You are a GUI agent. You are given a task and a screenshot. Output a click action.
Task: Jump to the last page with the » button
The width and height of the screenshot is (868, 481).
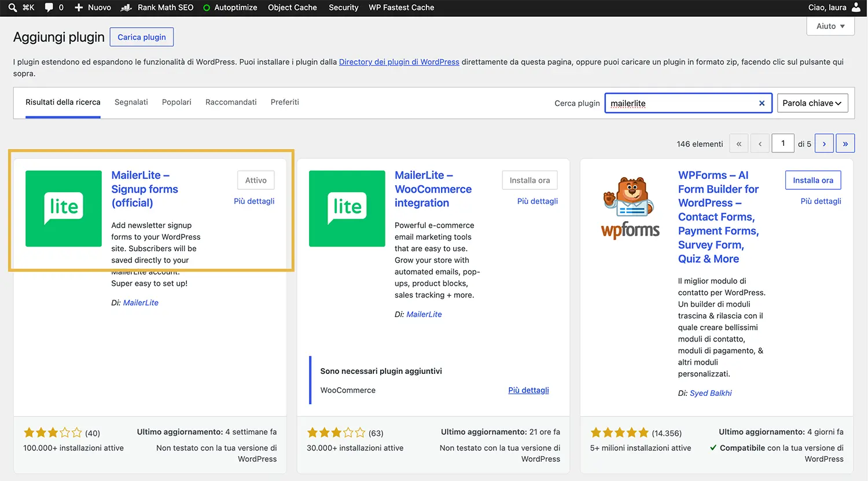coord(845,144)
